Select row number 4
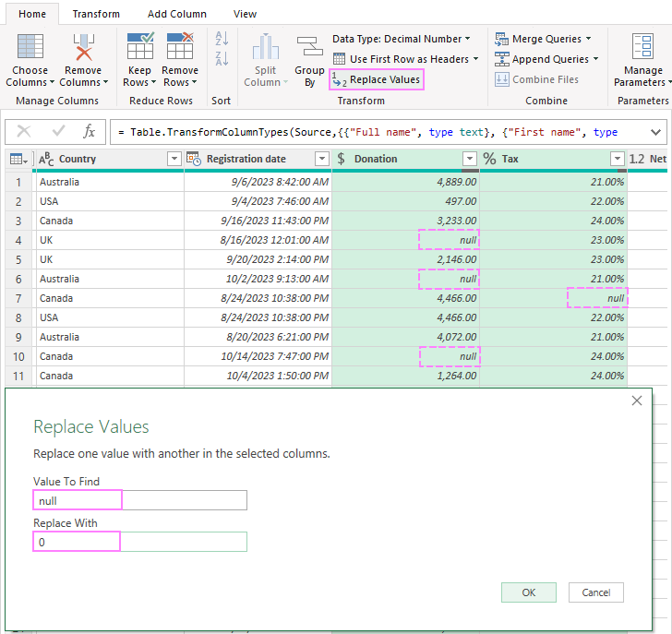The width and height of the screenshot is (672, 634). [x=18, y=240]
